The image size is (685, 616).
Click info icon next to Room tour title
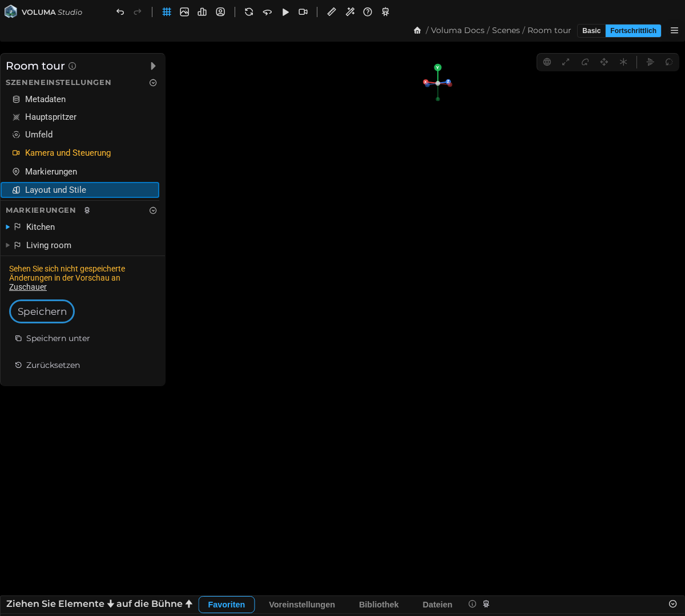72,66
